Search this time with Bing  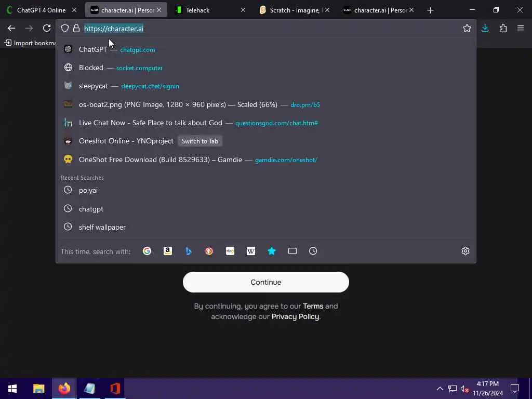click(188, 251)
